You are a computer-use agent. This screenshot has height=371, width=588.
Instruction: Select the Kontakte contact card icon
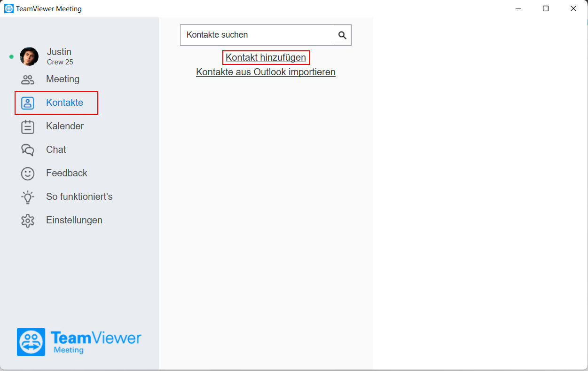click(x=28, y=103)
